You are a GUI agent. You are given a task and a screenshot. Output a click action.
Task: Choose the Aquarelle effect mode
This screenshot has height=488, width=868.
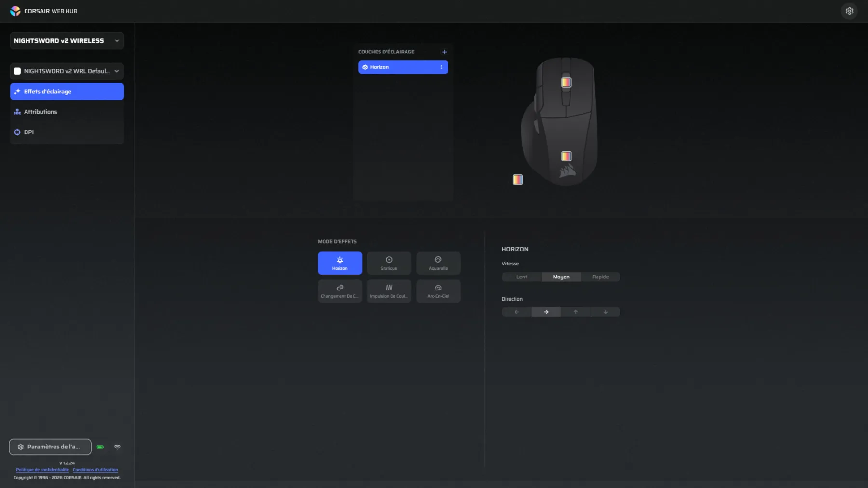[438, 263]
